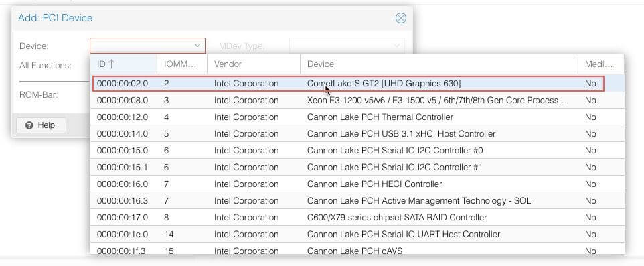Click the Device column header
Viewport: 644px width, 266px height.
[439, 64]
